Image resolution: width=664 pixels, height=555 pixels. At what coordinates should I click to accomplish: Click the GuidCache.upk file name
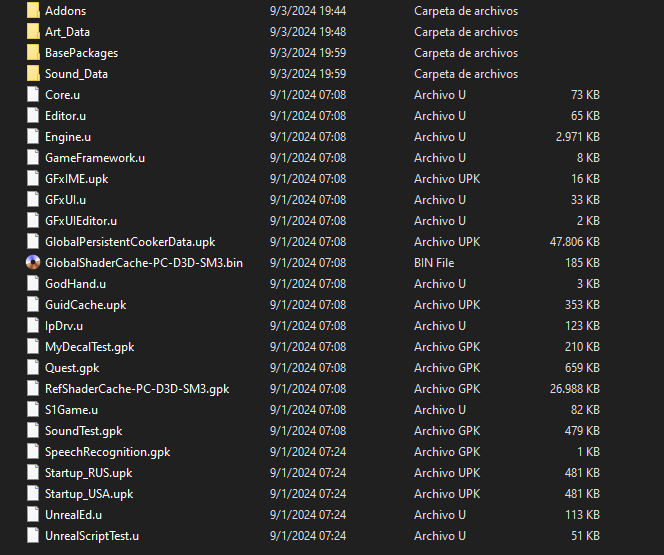85,304
